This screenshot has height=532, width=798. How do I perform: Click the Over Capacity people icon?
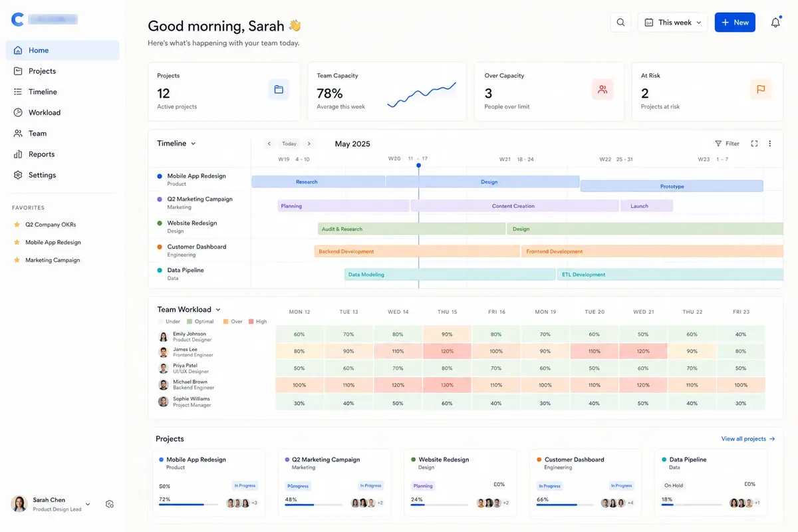(602, 89)
